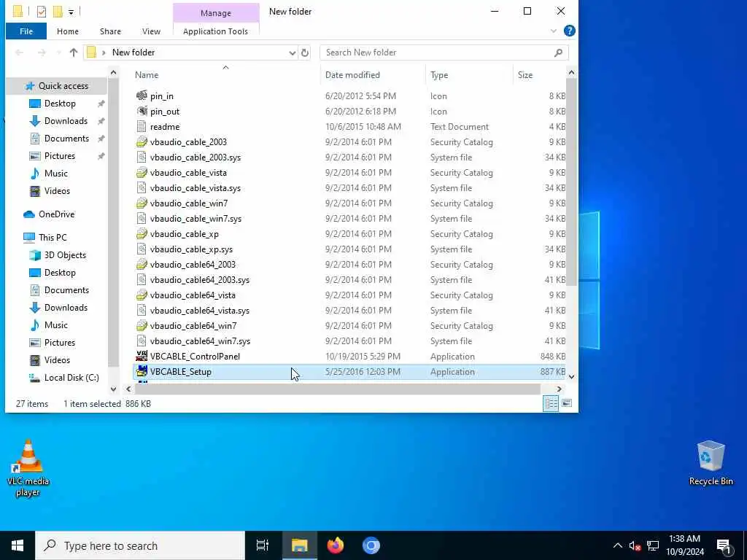Open Recent locations dropdown arrow
Viewport: 747px width, 560px height.
click(x=58, y=52)
